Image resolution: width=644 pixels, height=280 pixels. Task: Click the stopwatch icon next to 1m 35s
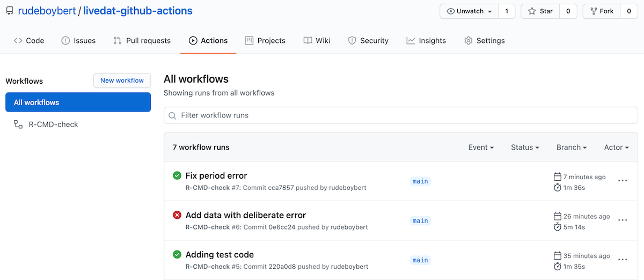pos(557,267)
